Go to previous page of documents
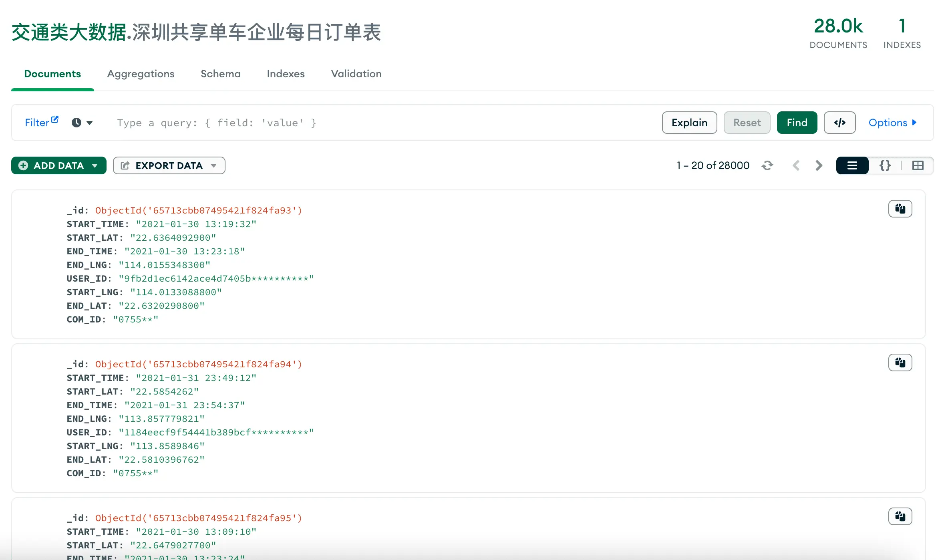The image size is (938, 560). click(x=796, y=165)
